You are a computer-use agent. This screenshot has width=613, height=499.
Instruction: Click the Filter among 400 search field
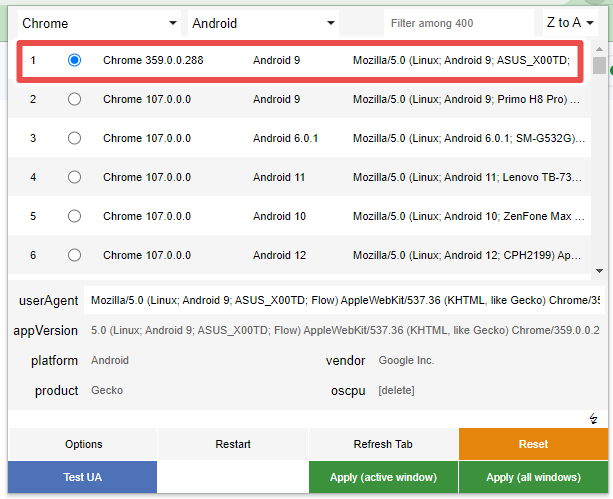458,22
